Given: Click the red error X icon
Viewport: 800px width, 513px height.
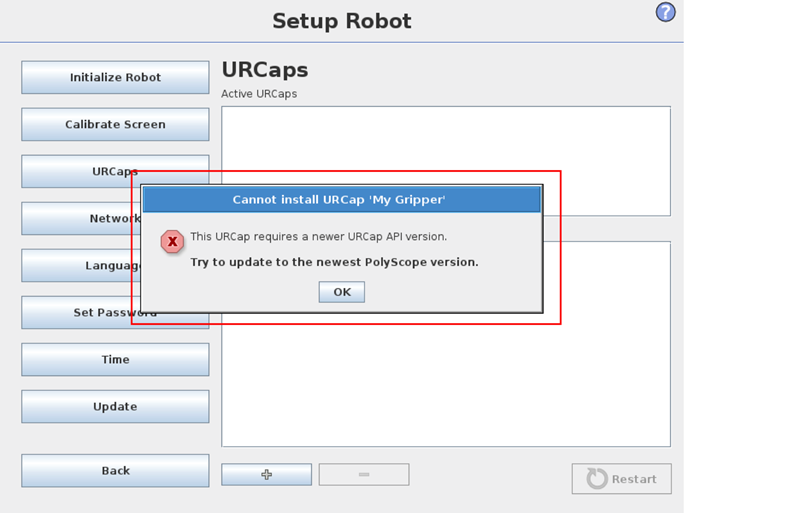Looking at the screenshot, I should click(172, 241).
